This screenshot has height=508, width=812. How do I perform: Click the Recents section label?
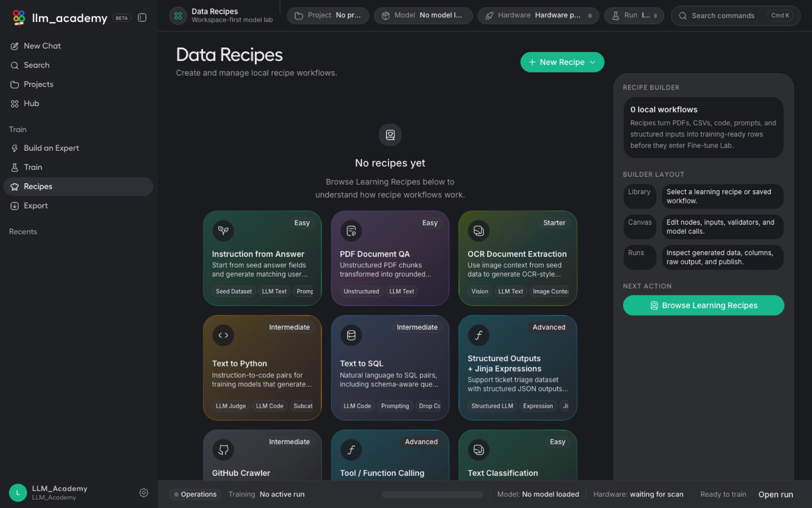[x=23, y=232]
